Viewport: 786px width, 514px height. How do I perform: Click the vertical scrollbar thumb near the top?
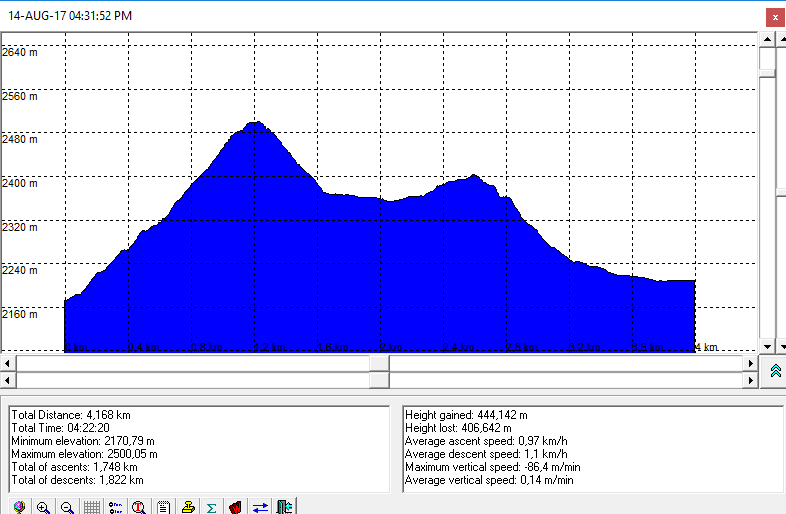point(768,59)
